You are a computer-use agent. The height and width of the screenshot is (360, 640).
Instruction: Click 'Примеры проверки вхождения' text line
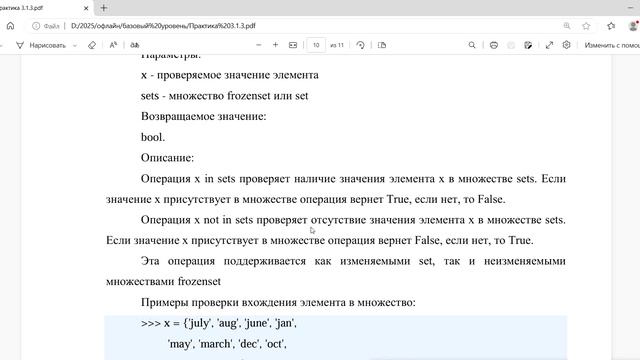(278, 302)
